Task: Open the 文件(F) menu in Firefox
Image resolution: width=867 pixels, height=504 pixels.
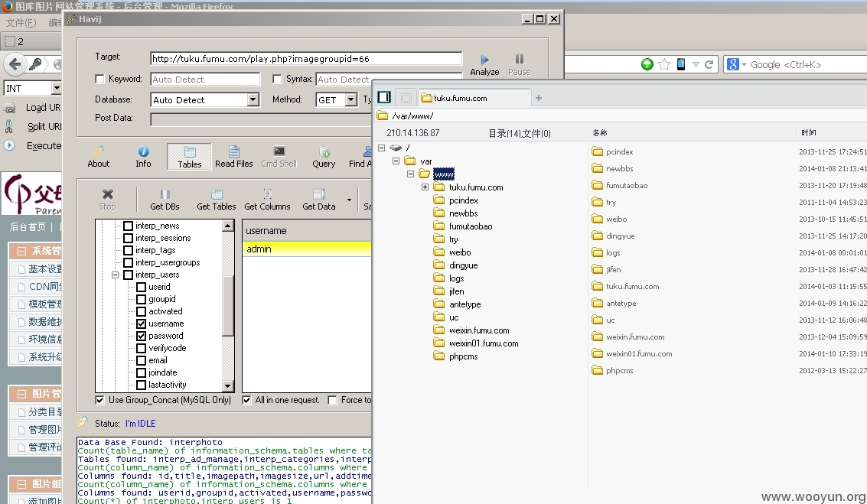Action: tap(21, 23)
